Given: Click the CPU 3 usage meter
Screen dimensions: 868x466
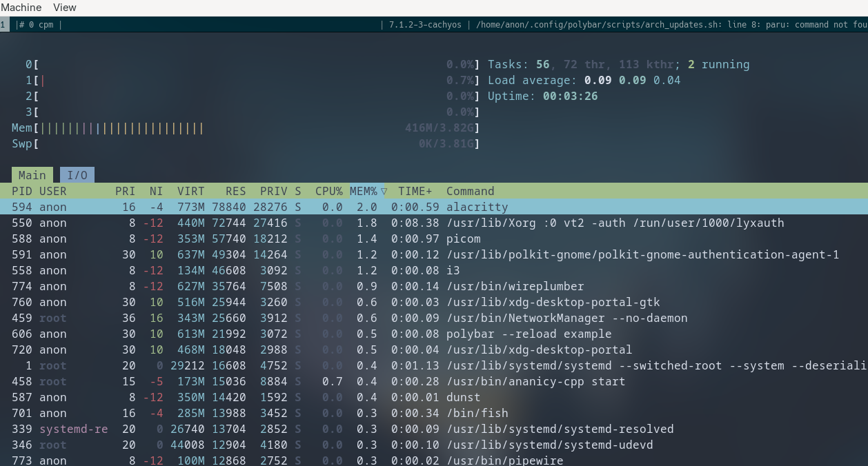Looking at the screenshot, I should 253,112.
